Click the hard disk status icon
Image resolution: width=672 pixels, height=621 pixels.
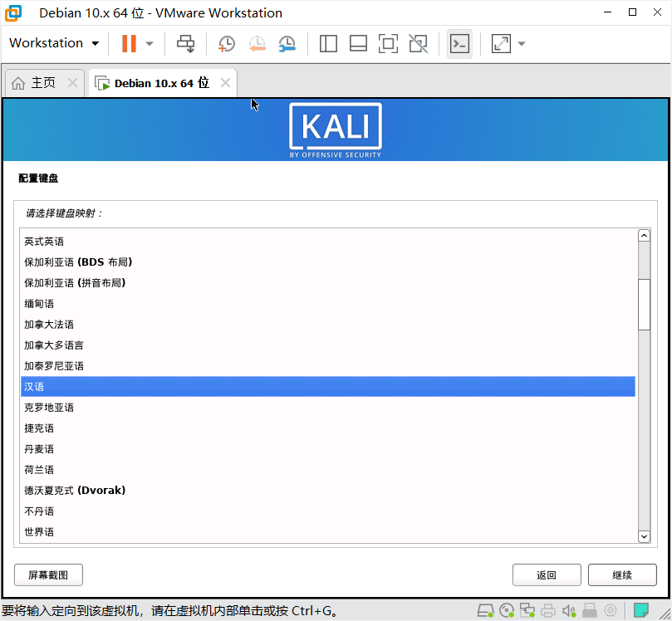pyautogui.click(x=486, y=610)
